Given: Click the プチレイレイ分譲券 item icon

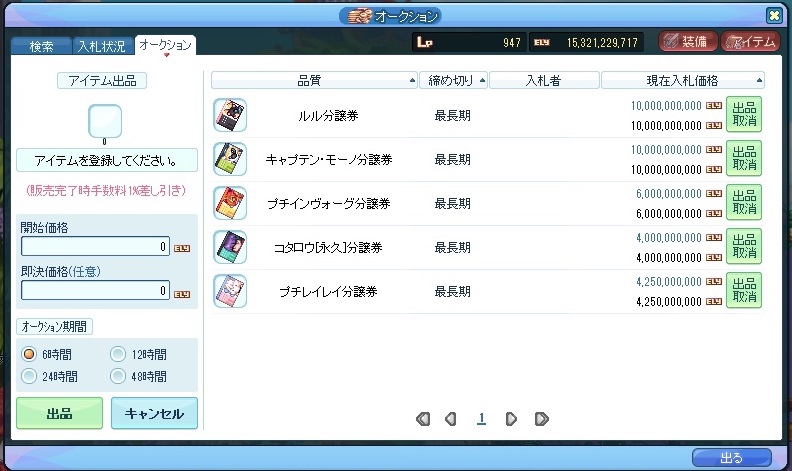Looking at the screenshot, I should coord(229,290).
